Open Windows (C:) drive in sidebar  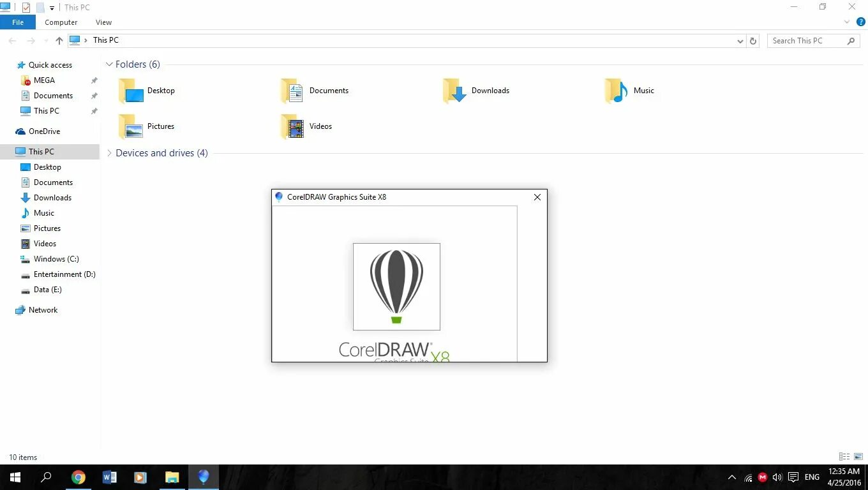(50, 259)
